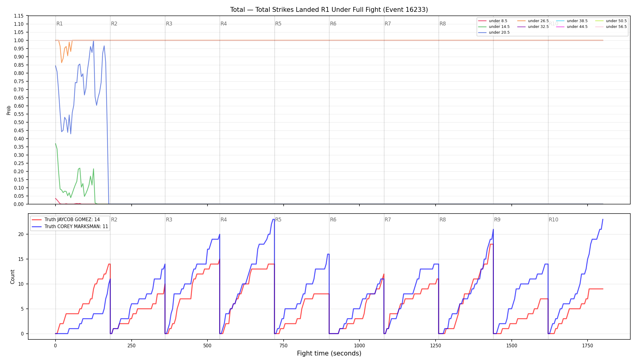This screenshot has width=637, height=364.
Task: Click the x-axis tick label 1500
Action: pos(512,345)
